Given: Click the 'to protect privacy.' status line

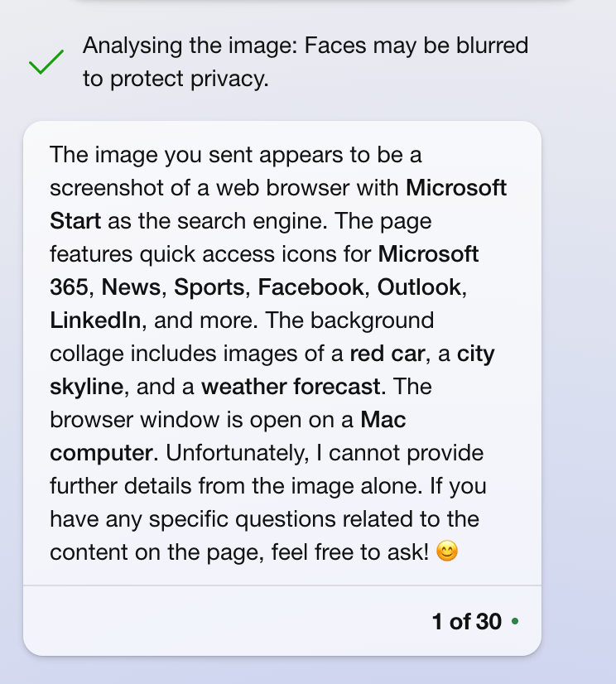Looking at the screenshot, I should 176,79.
